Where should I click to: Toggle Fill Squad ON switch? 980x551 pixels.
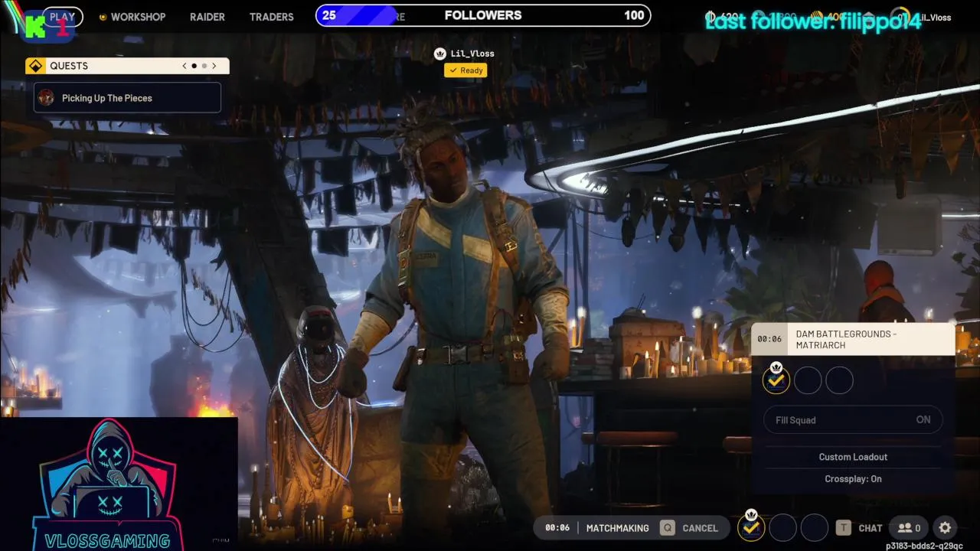coord(853,419)
